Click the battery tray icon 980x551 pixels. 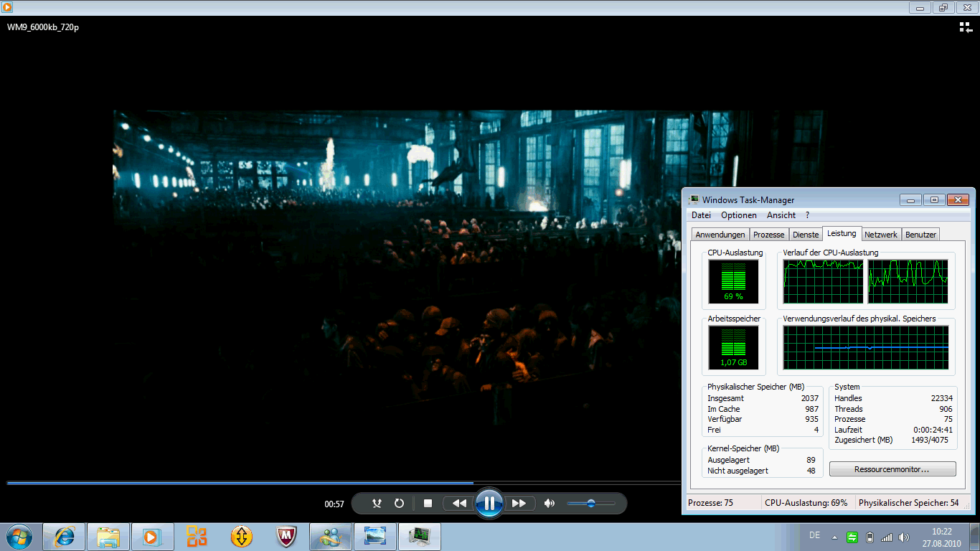pos(870,537)
